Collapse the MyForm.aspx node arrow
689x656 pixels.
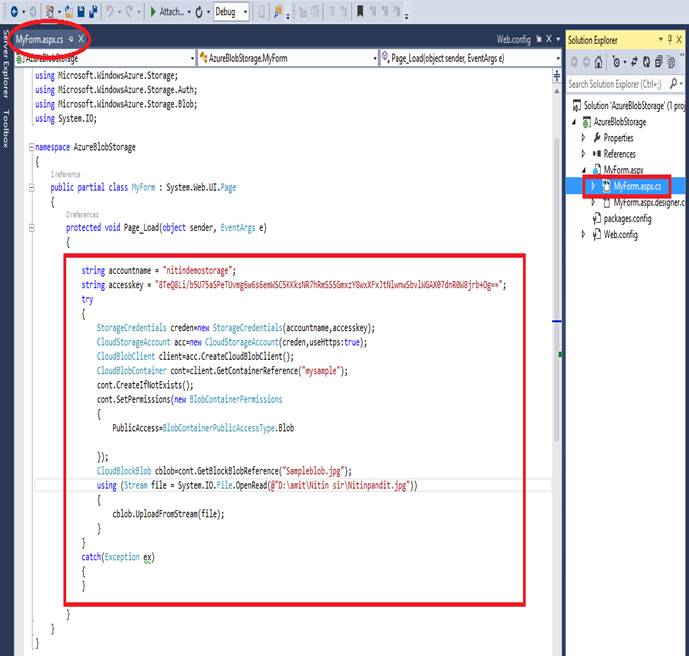pyautogui.click(x=584, y=170)
